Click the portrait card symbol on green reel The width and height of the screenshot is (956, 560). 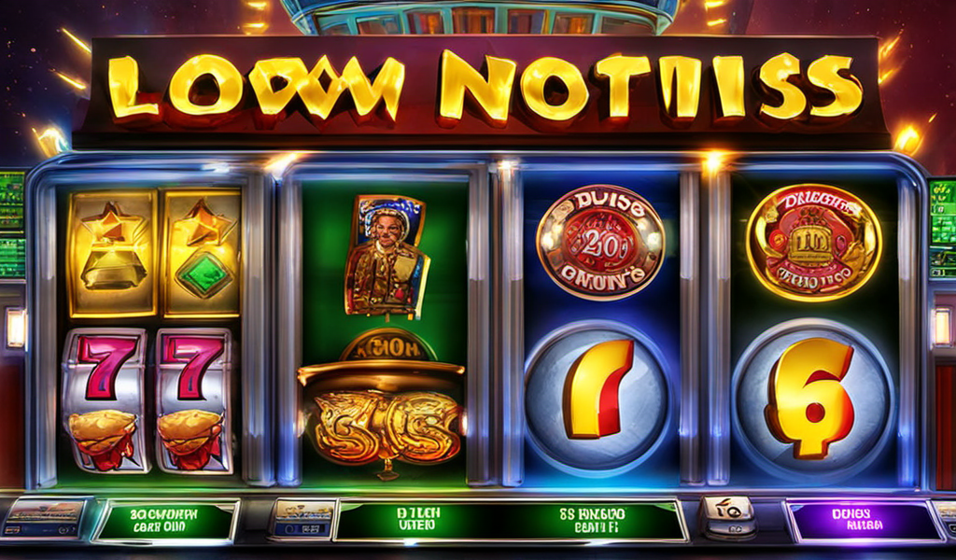click(386, 256)
